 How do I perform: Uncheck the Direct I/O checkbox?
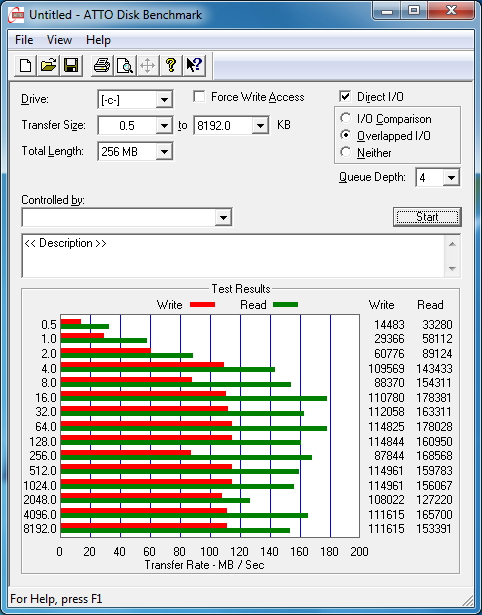point(345,96)
